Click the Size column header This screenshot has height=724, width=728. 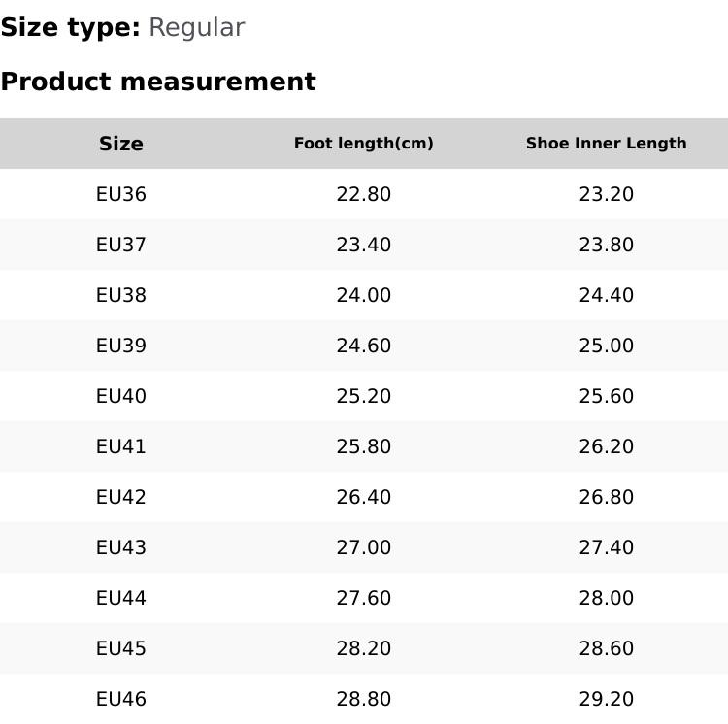[121, 144]
